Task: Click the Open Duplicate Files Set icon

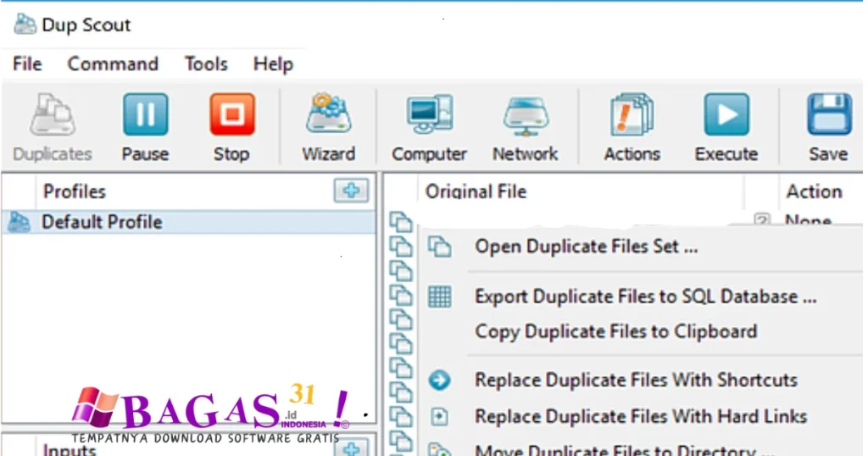Action: (440, 247)
